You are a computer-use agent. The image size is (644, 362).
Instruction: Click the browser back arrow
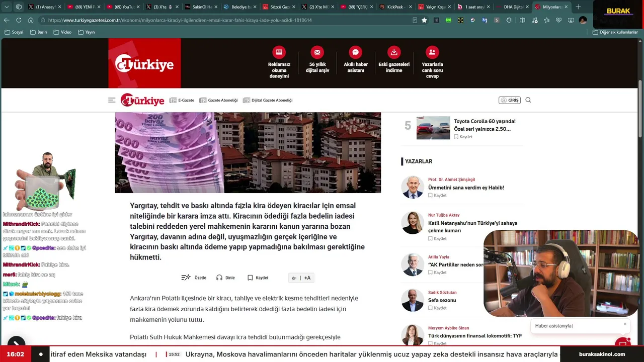(7, 20)
